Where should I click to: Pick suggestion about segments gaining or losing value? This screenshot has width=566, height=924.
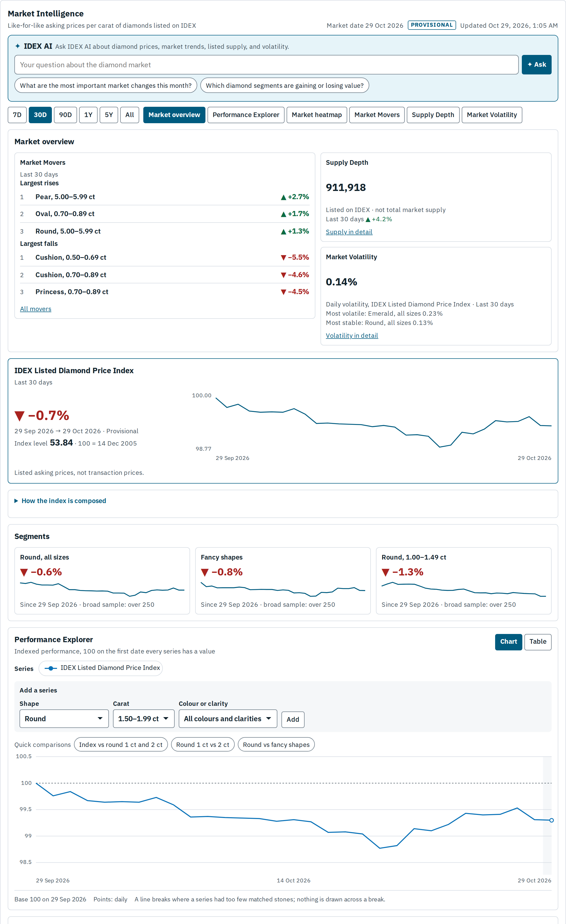(x=285, y=85)
